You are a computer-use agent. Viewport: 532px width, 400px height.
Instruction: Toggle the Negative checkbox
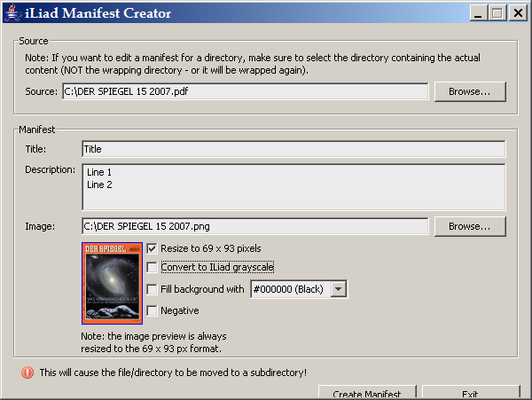point(152,310)
